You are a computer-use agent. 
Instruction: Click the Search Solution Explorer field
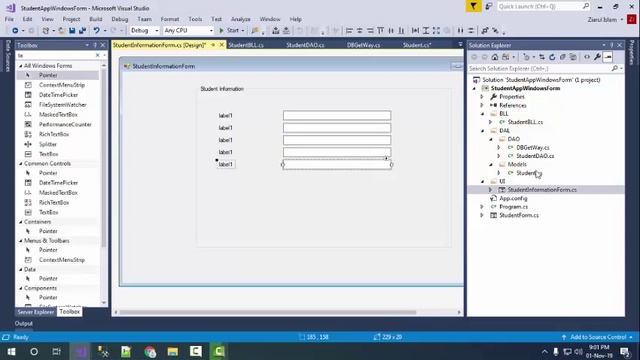pos(539,69)
